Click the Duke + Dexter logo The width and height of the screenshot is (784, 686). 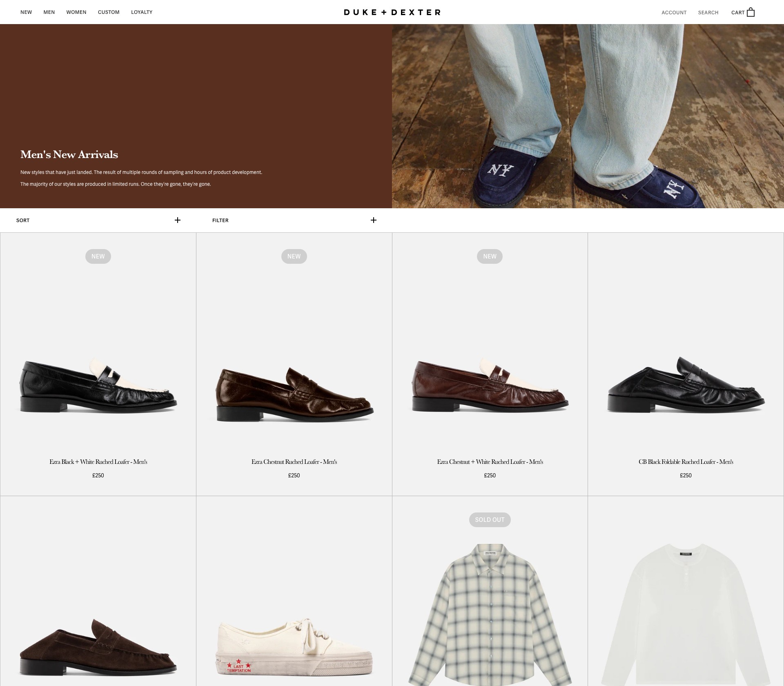click(x=392, y=12)
